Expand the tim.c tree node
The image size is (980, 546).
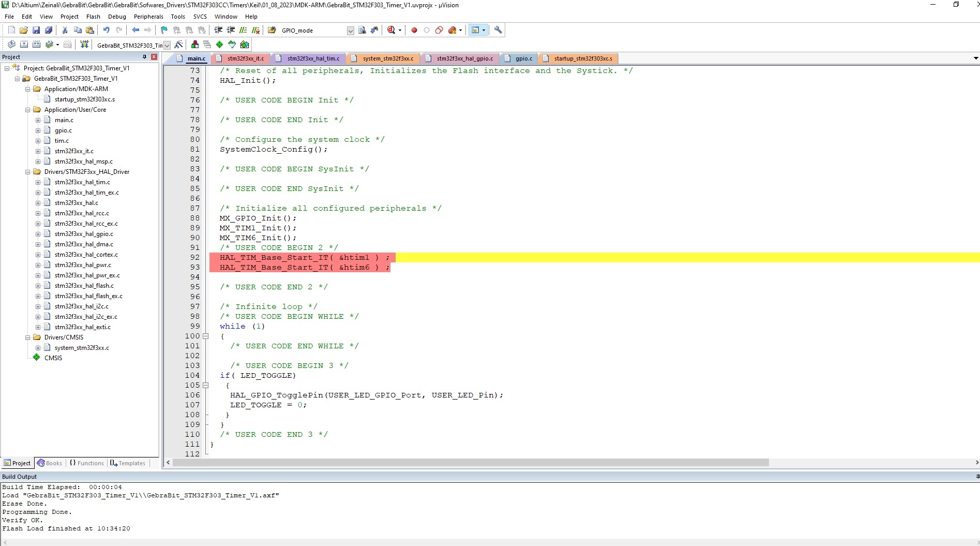(38, 141)
